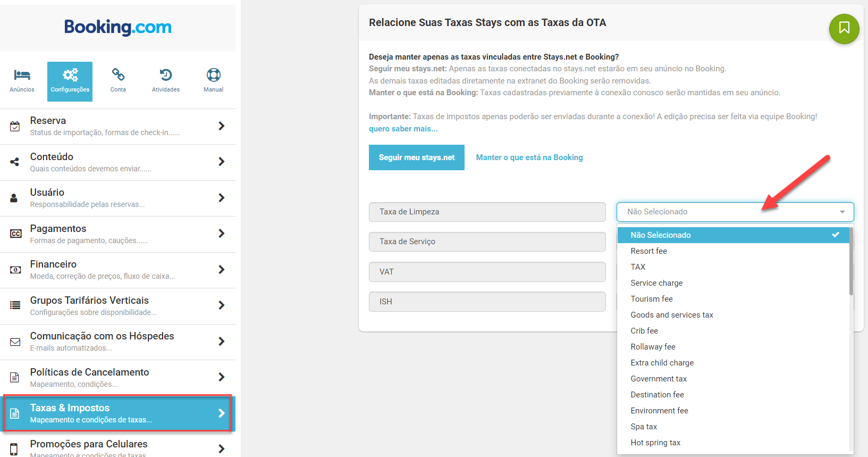Choose Rollaway fee option
868x457 pixels.
[733, 347]
